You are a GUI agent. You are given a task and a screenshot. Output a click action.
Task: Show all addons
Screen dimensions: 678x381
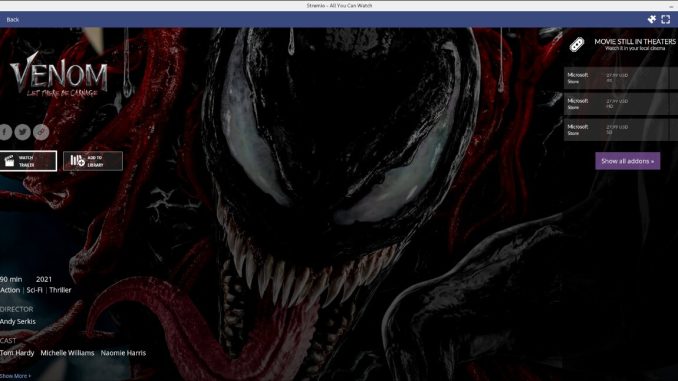click(x=627, y=161)
